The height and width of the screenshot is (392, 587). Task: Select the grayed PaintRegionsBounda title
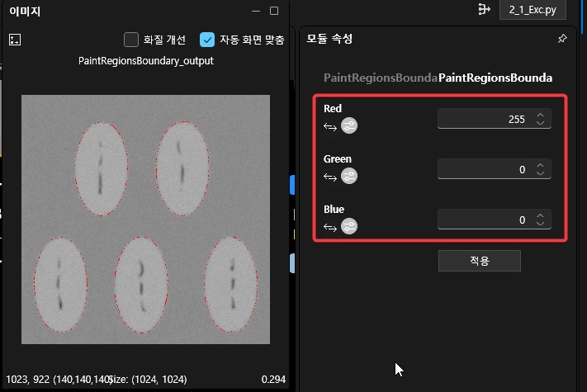381,78
